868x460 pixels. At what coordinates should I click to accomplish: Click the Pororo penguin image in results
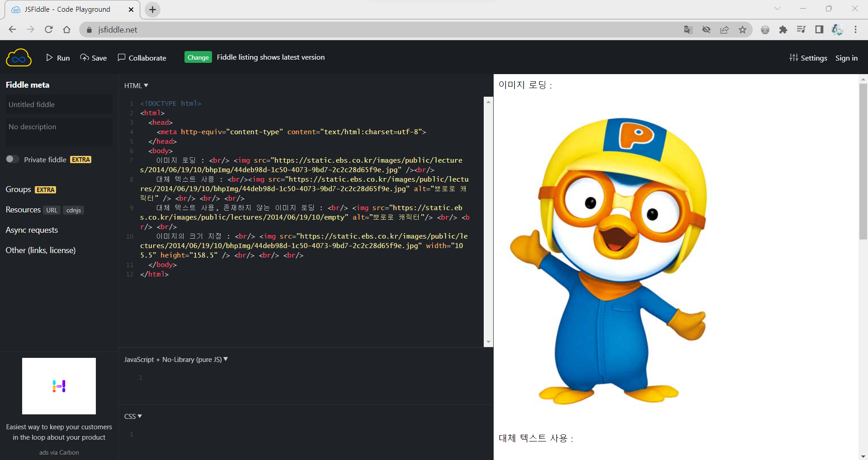pos(609,261)
